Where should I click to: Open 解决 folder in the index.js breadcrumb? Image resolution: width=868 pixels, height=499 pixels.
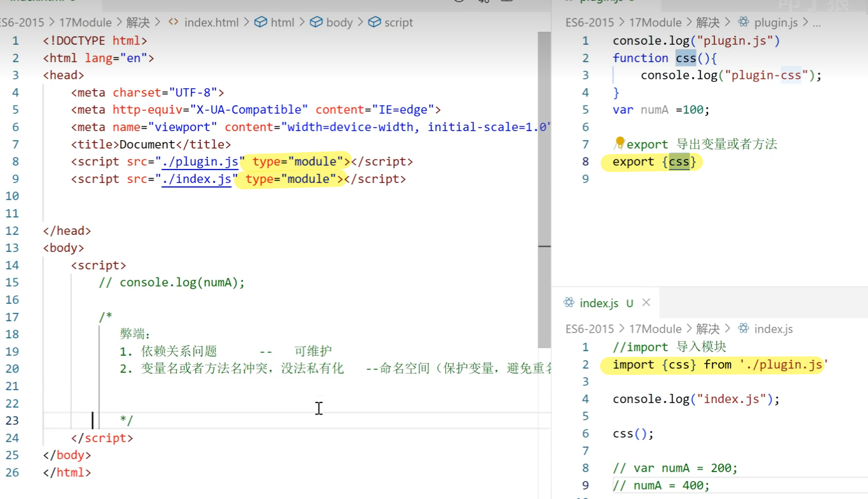click(708, 329)
